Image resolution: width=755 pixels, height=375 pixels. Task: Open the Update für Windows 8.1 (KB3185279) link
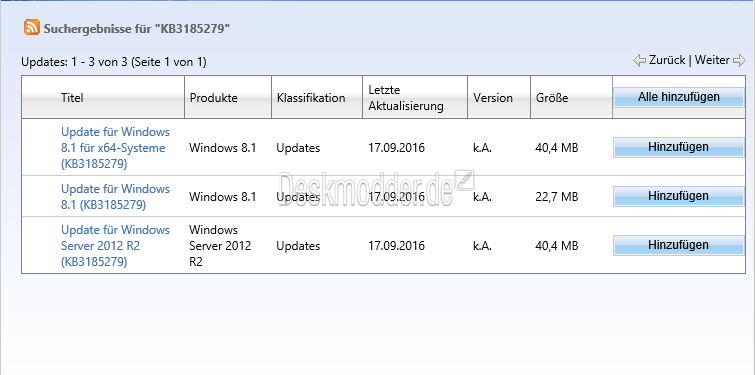coord(116,196)
